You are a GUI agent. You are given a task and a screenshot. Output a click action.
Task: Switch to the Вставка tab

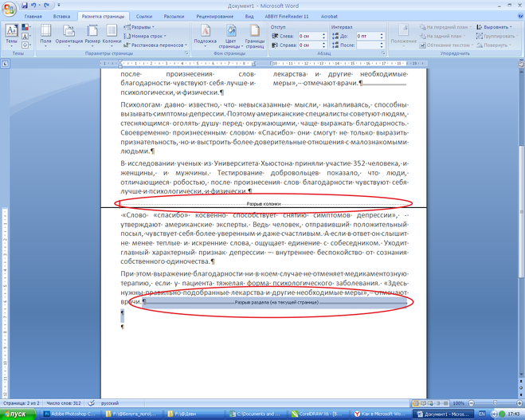pos(61,15)
